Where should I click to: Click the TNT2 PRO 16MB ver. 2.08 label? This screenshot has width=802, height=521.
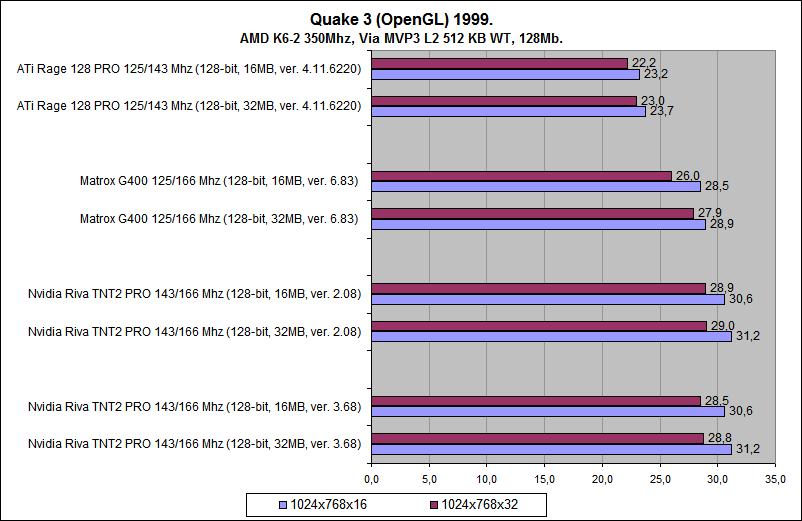(x=194, y=294)
